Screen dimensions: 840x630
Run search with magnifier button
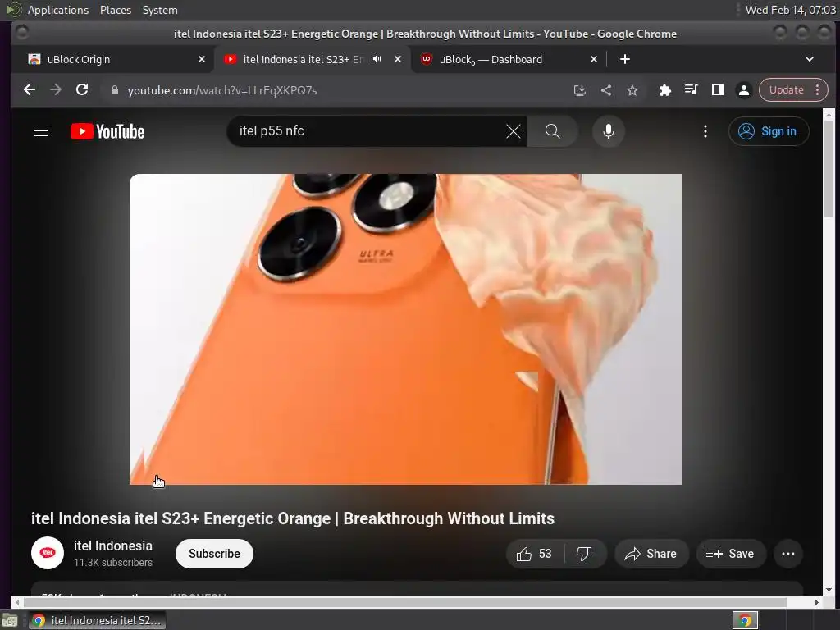(552, 131)
